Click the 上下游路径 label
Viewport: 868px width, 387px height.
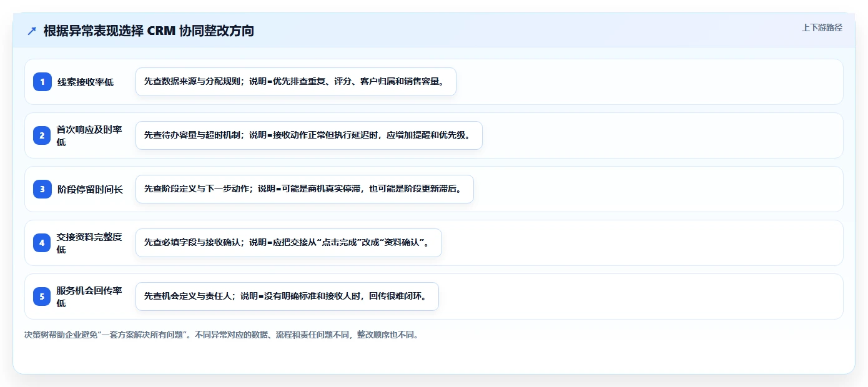point(822,27)
